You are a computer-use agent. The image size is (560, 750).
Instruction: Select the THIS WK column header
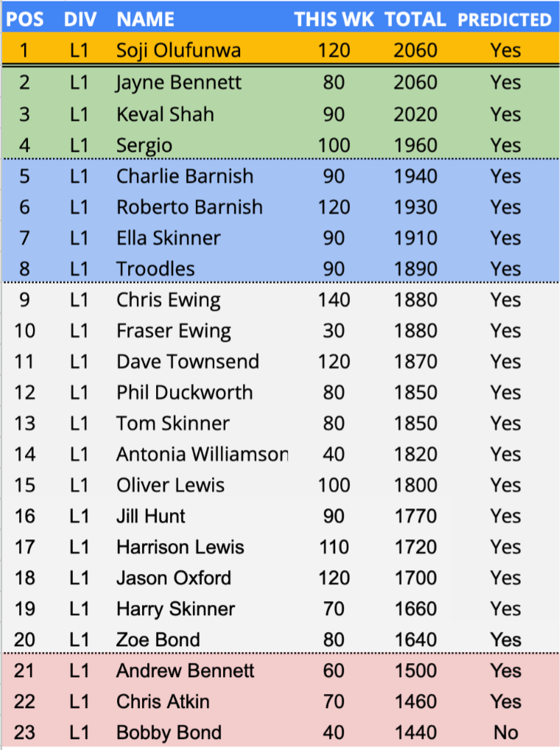[334, 19]
